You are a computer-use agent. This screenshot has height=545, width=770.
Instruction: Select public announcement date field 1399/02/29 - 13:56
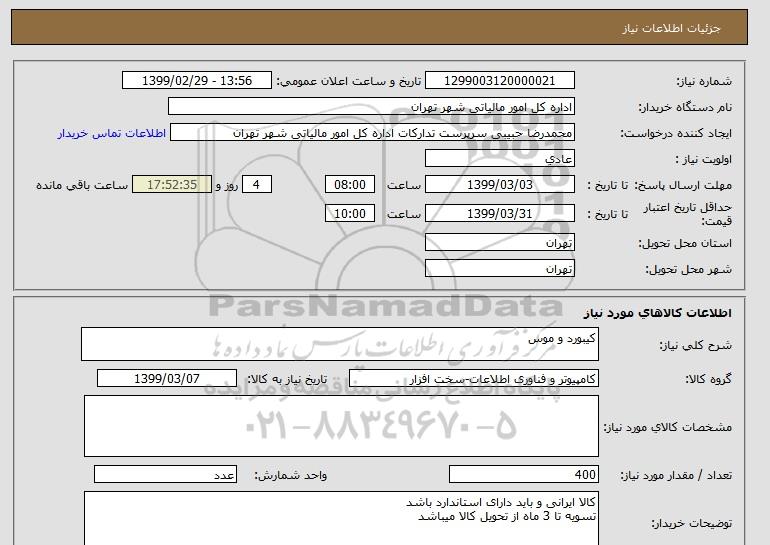click(196, 81)
